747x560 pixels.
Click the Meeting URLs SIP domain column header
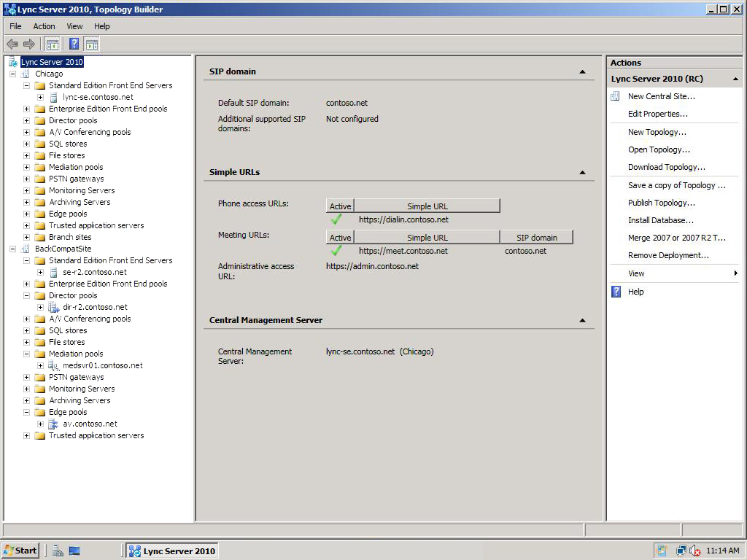point(536,237)
